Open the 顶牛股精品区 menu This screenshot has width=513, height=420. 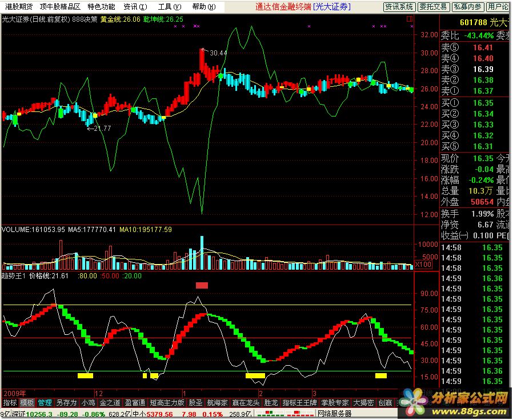[x=60, y=6]
